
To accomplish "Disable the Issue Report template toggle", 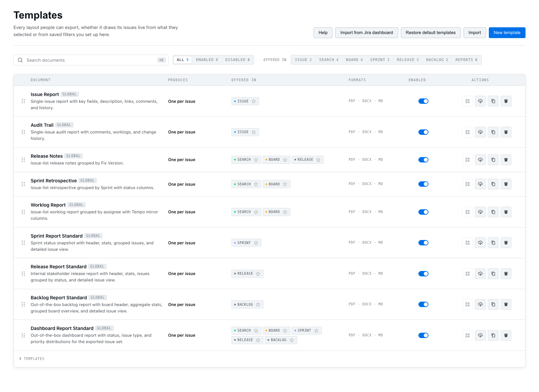I will point(423,101).
